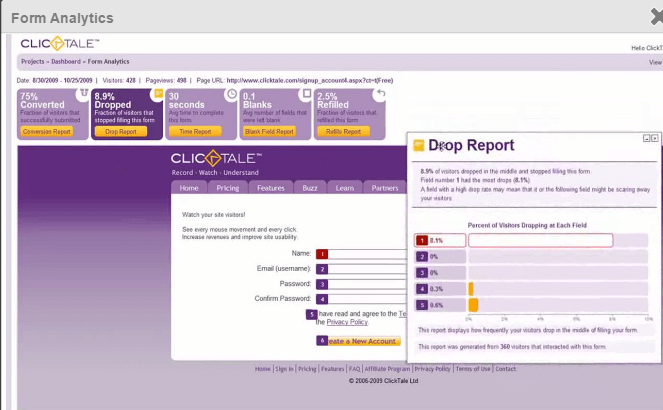Viewport: 663px width, 410px height.
Task: Click the square icon on Blanks card
Action: pyautogui.click(x=306, y=93)
